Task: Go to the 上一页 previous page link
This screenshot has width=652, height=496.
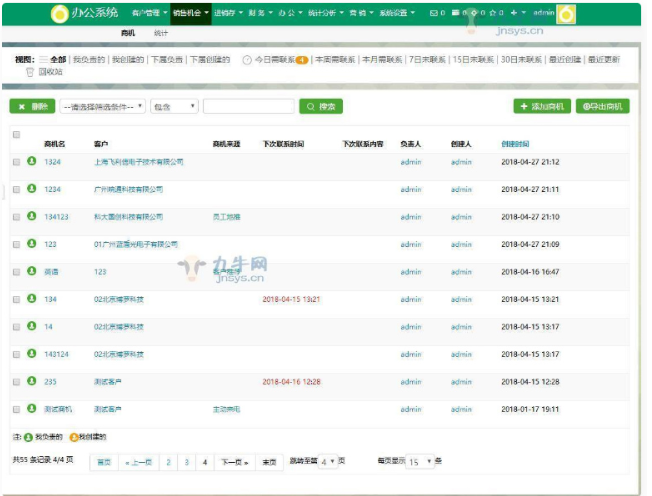Action: (x=138, y=462)
